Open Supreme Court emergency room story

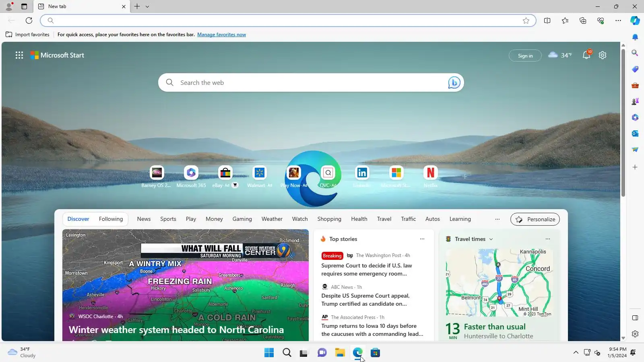[367, 269]
